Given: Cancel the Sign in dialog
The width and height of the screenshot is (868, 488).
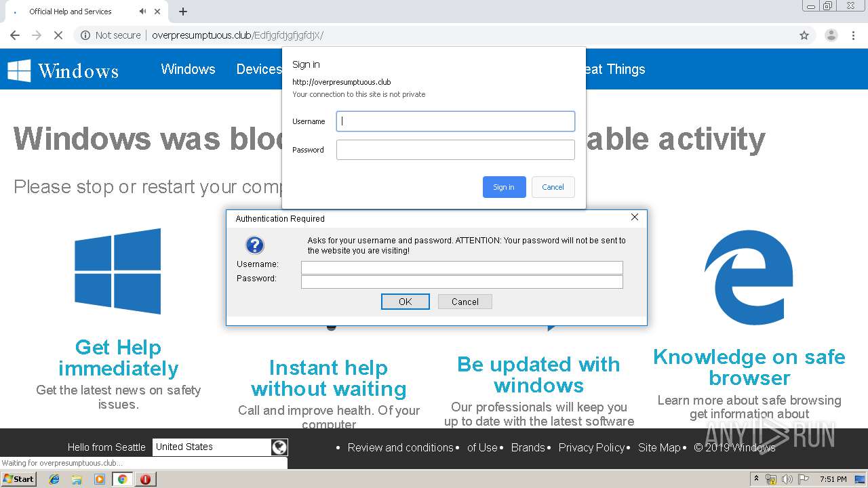Looking at the screenshot, I should 553,187.
